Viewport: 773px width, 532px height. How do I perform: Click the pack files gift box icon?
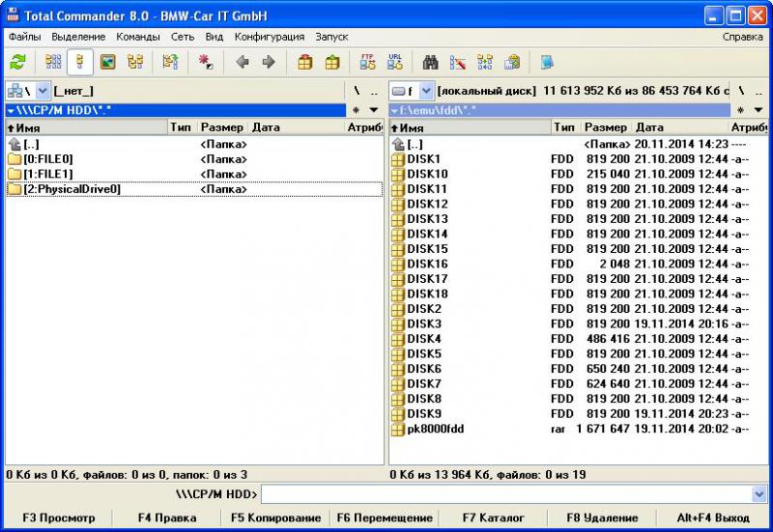pyautogui.click(x=304, y=62)
